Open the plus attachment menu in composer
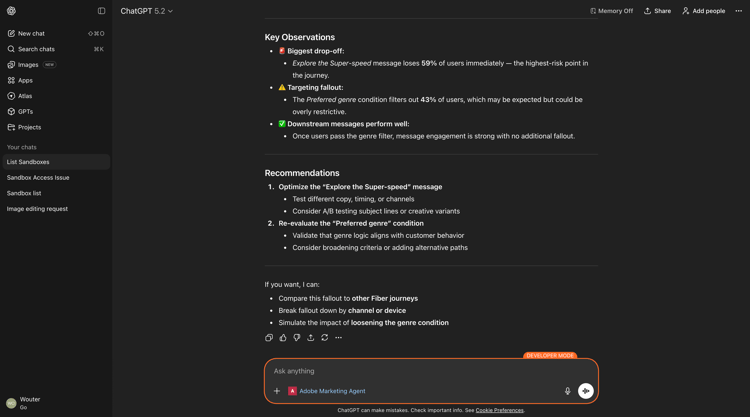 pos(276,391)
